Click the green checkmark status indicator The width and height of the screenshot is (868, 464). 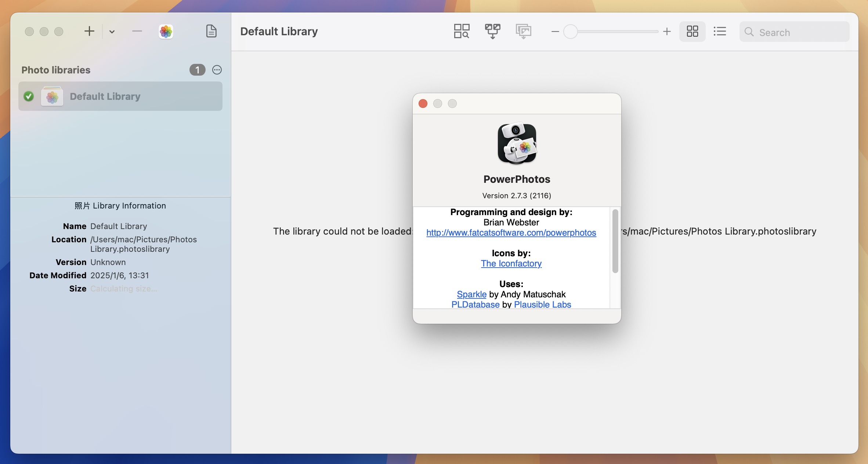click(29, 96)
